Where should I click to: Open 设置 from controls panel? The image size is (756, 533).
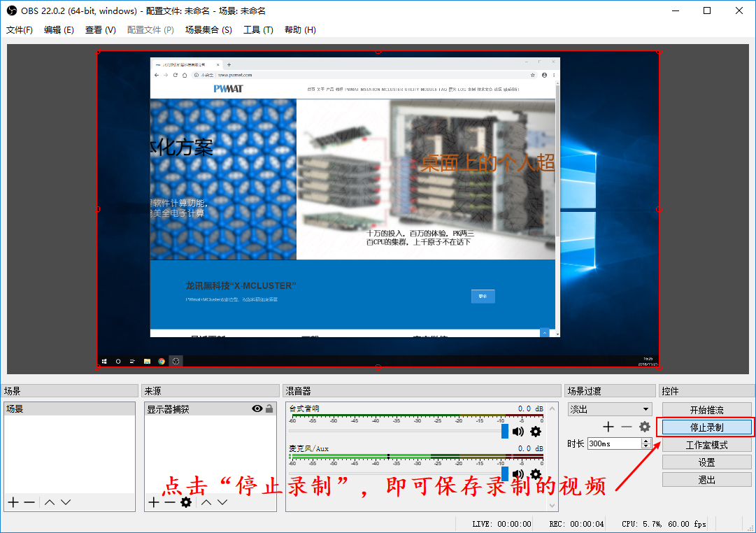[706, 462]
